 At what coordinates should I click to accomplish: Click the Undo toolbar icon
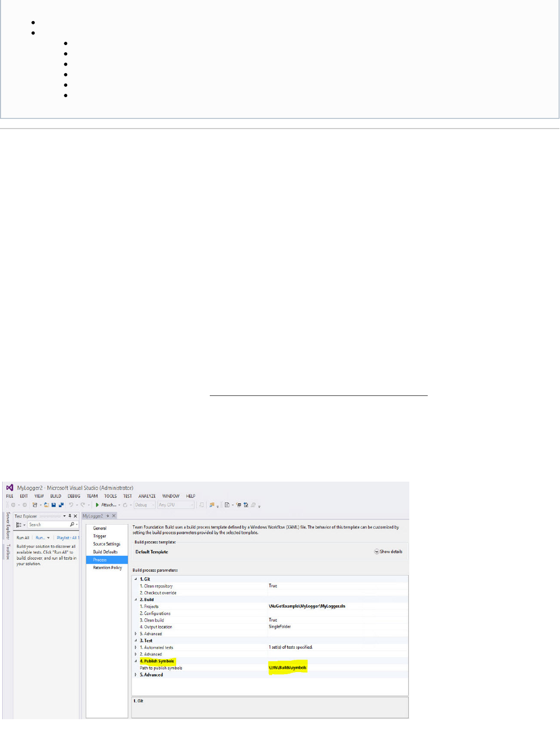71,505
